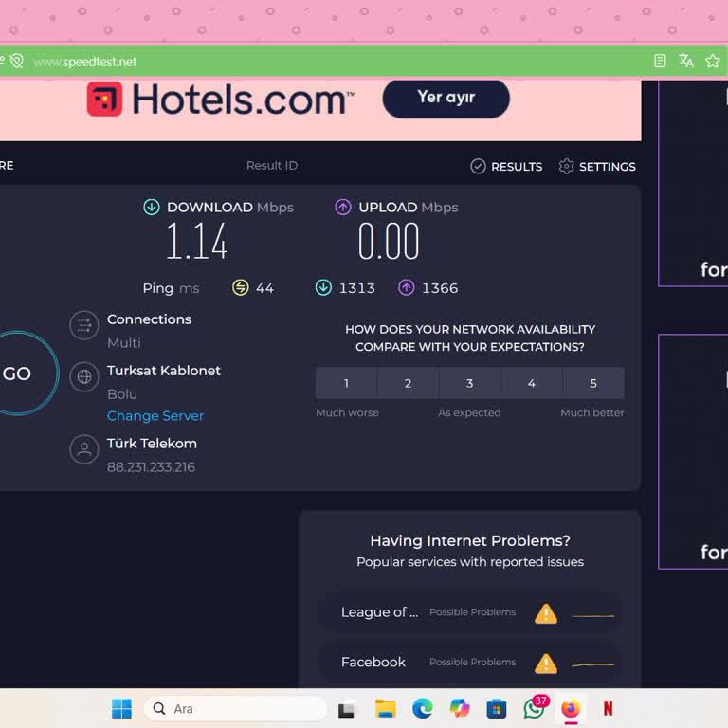Click the upload speed value 0.00
This screenshot has height=728, width=728.
pos(389,241)
